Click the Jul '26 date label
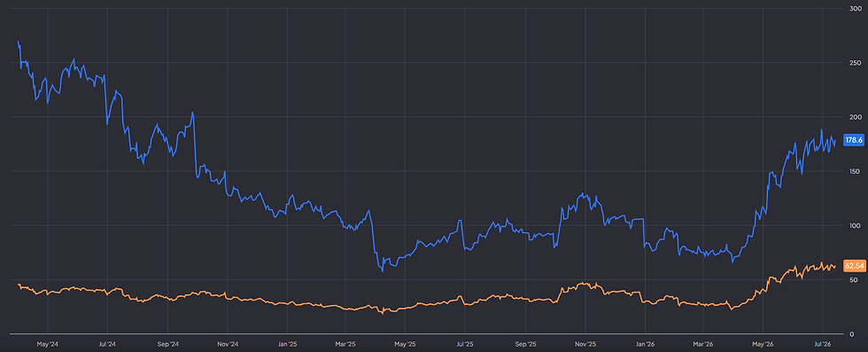 pyautogui.click(x=823, y=344)
